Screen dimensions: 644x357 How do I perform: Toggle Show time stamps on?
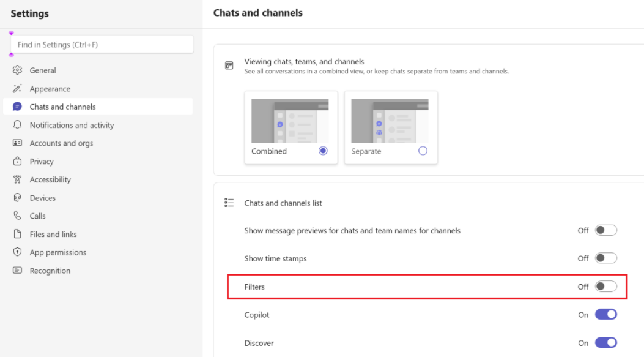[x=606, y=258]
